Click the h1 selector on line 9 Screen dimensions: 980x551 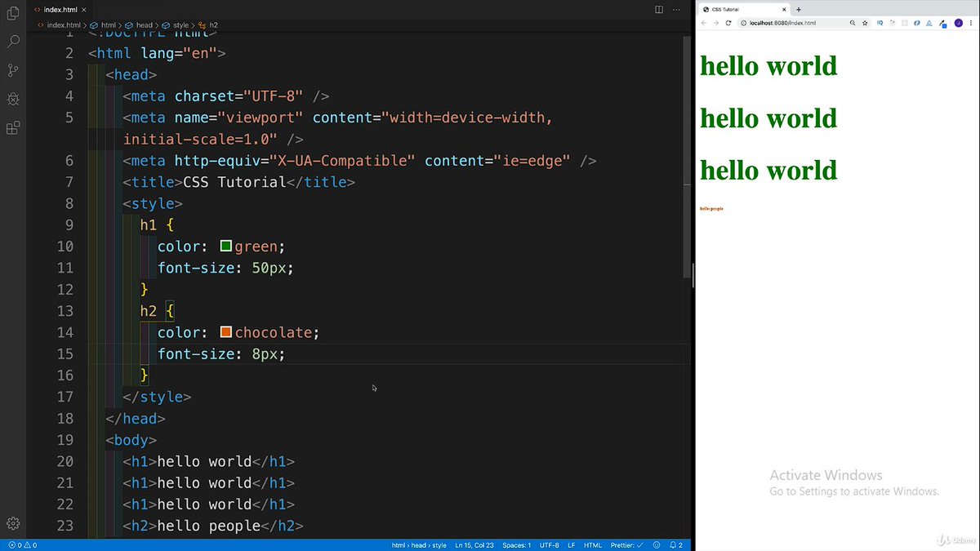click(x=149, y=224)
